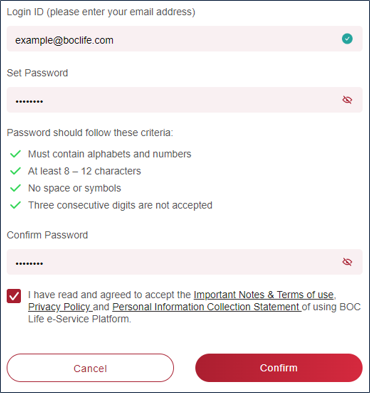Click the 'Set Password' field label

point(37,73)
